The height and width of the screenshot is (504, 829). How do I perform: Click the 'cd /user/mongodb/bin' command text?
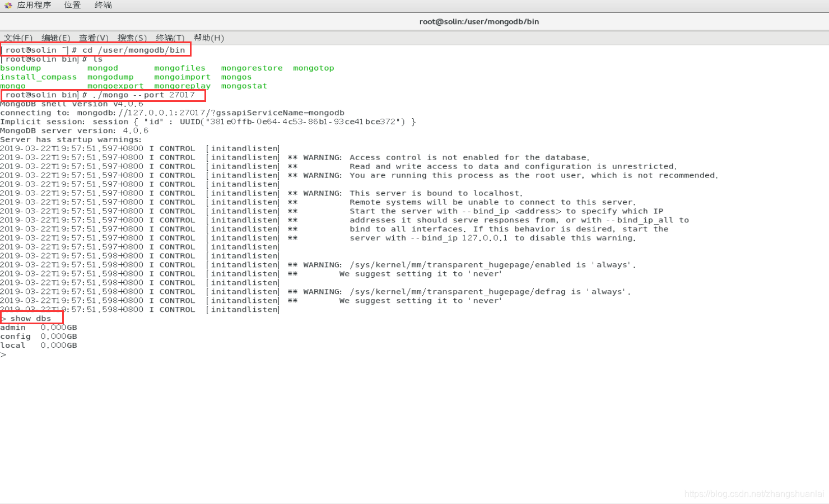coord(133,50)
